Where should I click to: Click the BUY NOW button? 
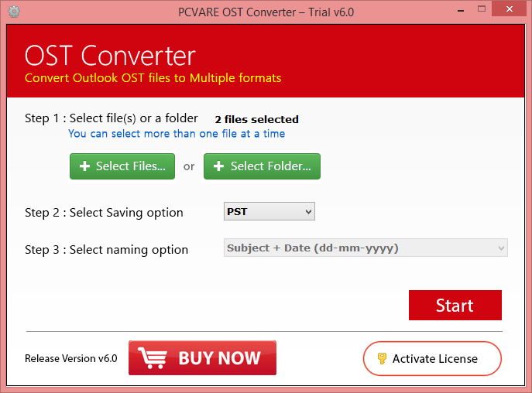(202, 358)
